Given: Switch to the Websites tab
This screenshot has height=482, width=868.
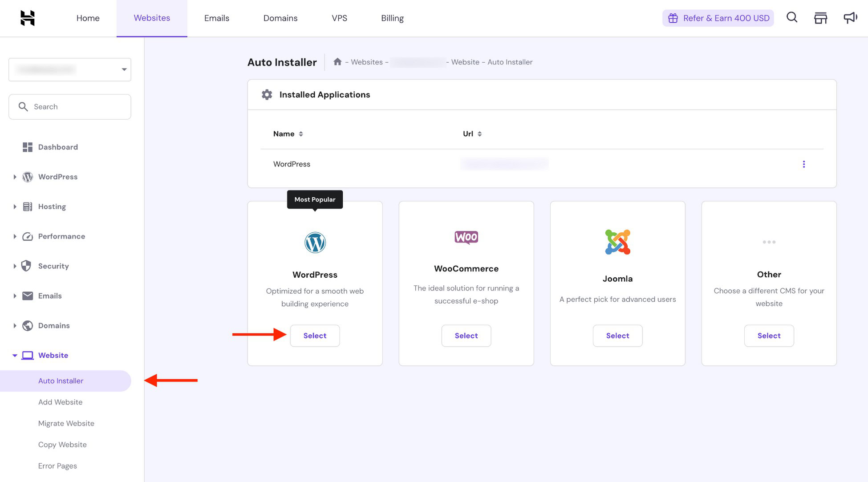Looking at the screenshot, I should tap(152, 18).
